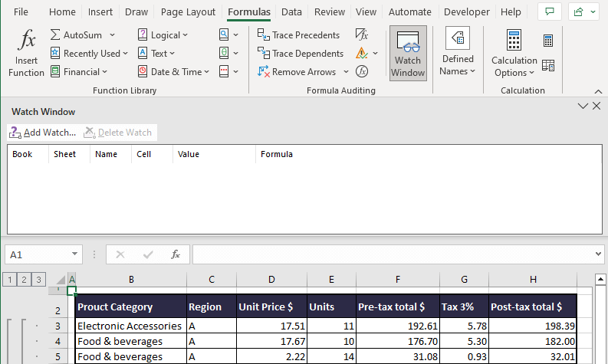608x364 pixels.
Task: Click Trace Dependents
Action: pos(300,53)
